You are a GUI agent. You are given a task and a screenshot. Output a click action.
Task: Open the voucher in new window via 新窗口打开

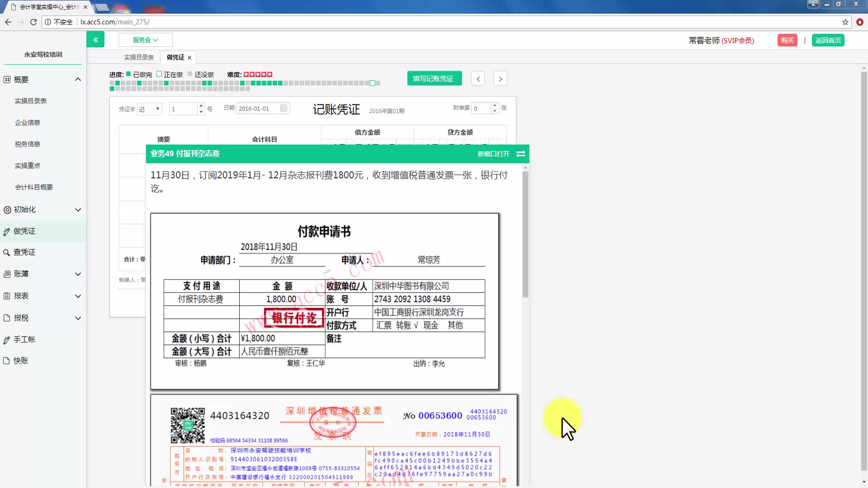click(493, 154)
